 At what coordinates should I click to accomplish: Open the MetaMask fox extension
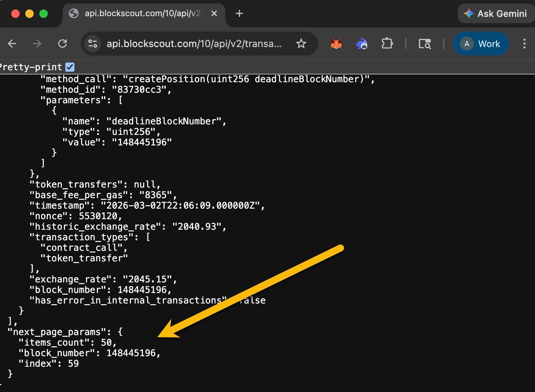click(x=336, y=44)
